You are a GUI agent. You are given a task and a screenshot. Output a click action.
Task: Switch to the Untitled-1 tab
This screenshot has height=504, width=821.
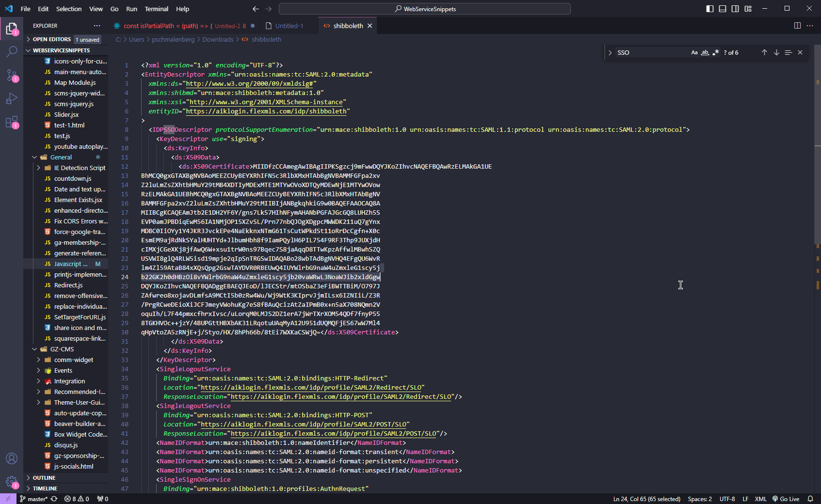289,26
